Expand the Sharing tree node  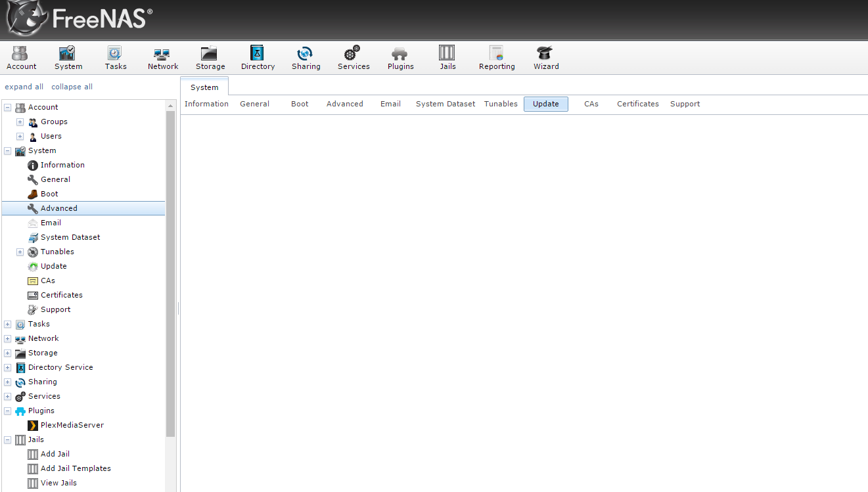click(8, 382)
